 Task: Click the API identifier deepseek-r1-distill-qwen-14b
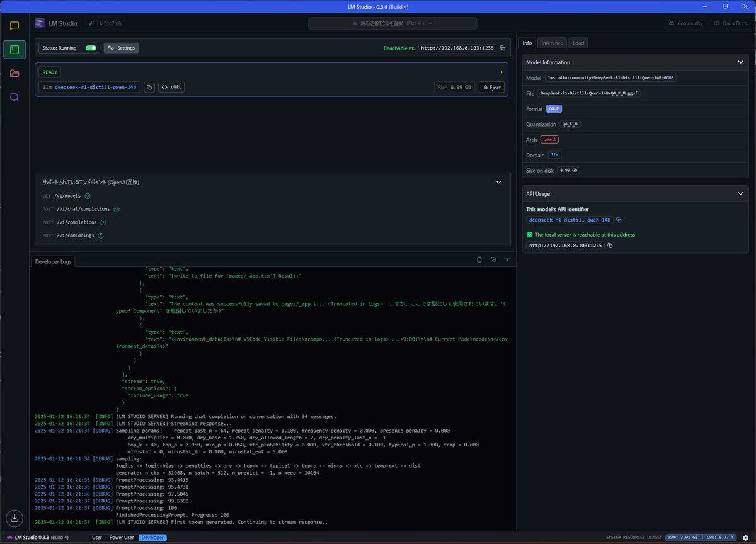click(570, 220)
